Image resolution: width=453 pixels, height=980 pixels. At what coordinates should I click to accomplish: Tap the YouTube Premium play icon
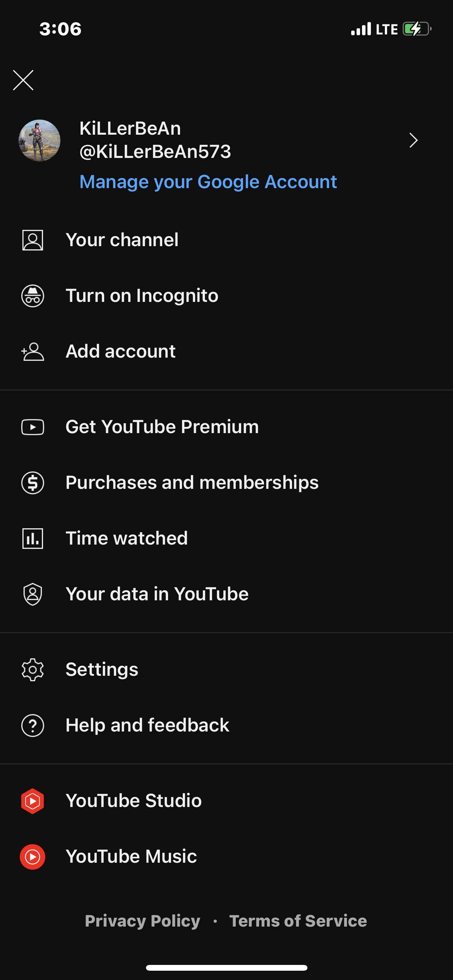click(33, 427)
